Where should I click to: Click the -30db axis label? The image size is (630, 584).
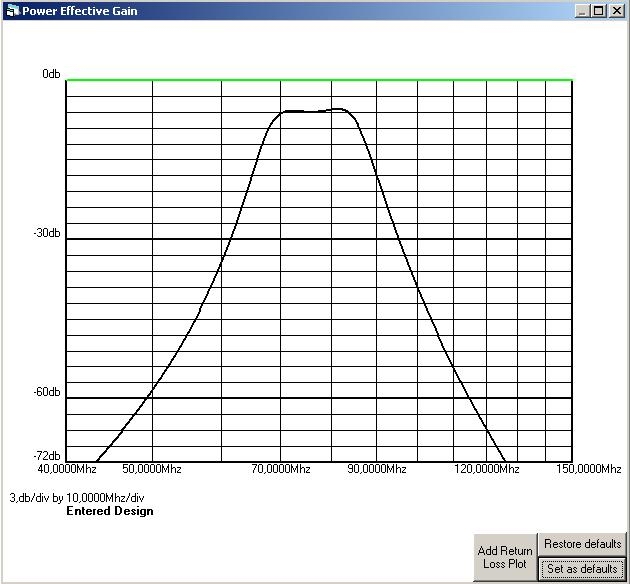point(47,233)
